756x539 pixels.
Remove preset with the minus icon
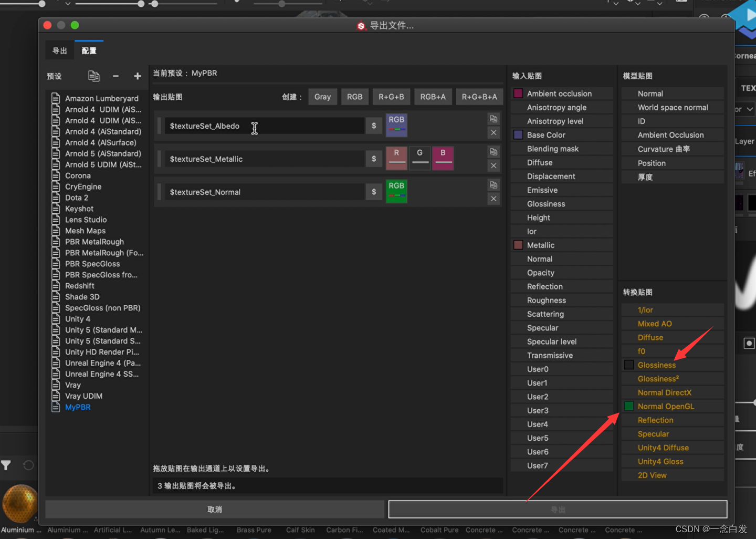(x=115, y=76)
